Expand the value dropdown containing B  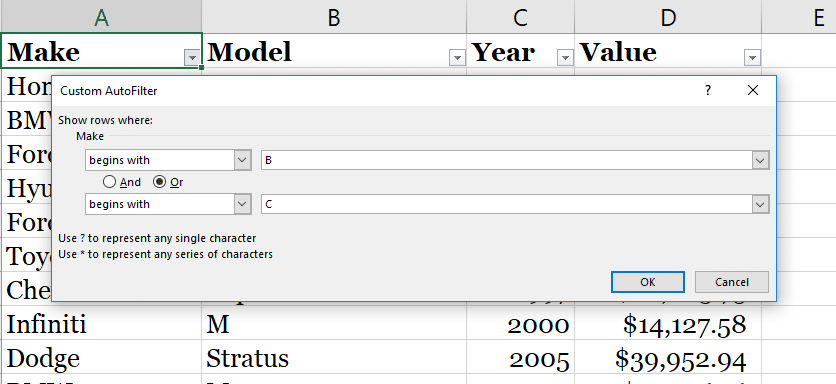(760, 160)
